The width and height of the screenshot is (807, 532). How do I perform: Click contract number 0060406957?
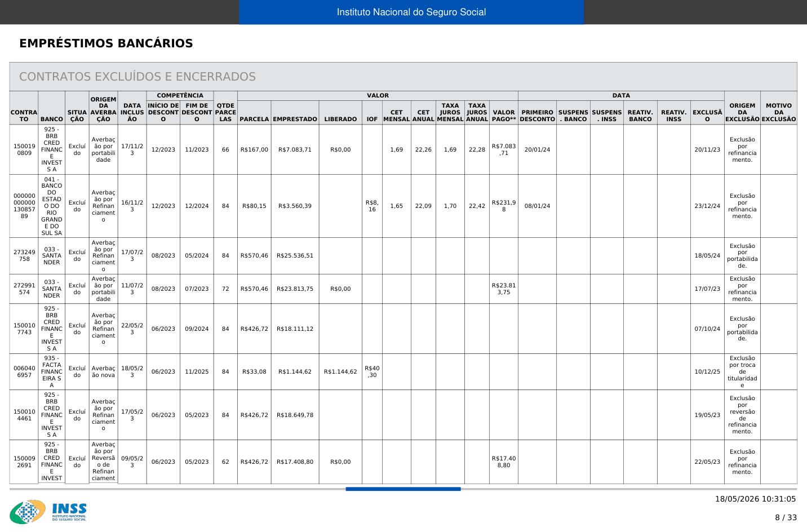pos(24,371)
